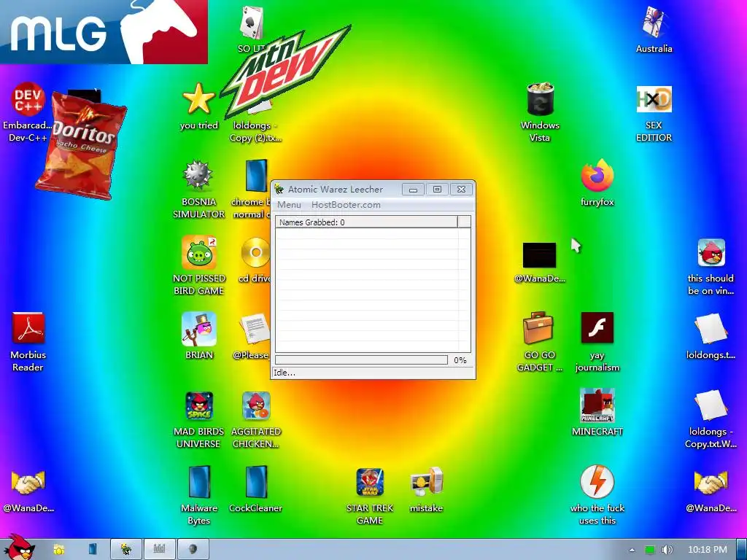Screen dimensions: 747x560
Task: Select handshake @WanaDe... icon below loldongs - Copy.txt.W...
Action: [711, 491]
